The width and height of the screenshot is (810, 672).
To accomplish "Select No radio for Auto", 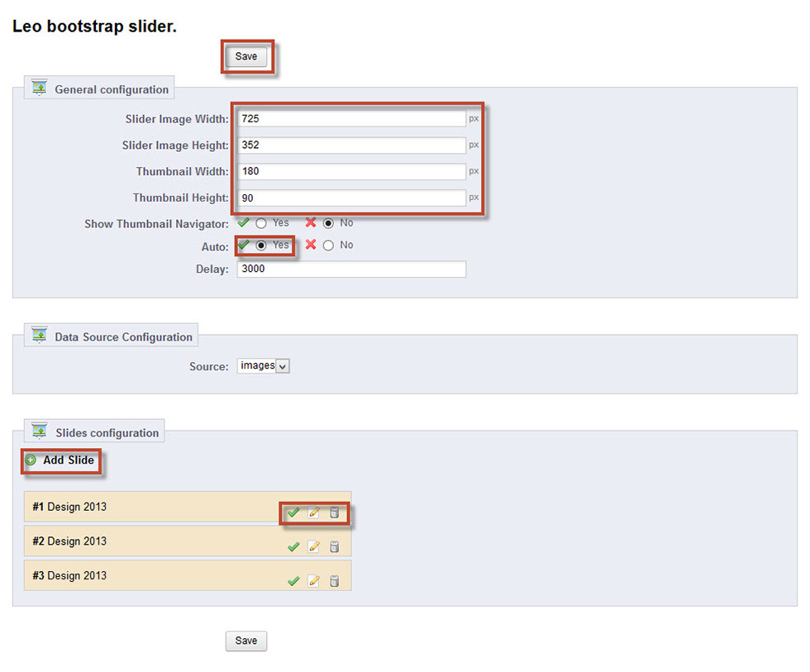I will click(x=329, y=245).
